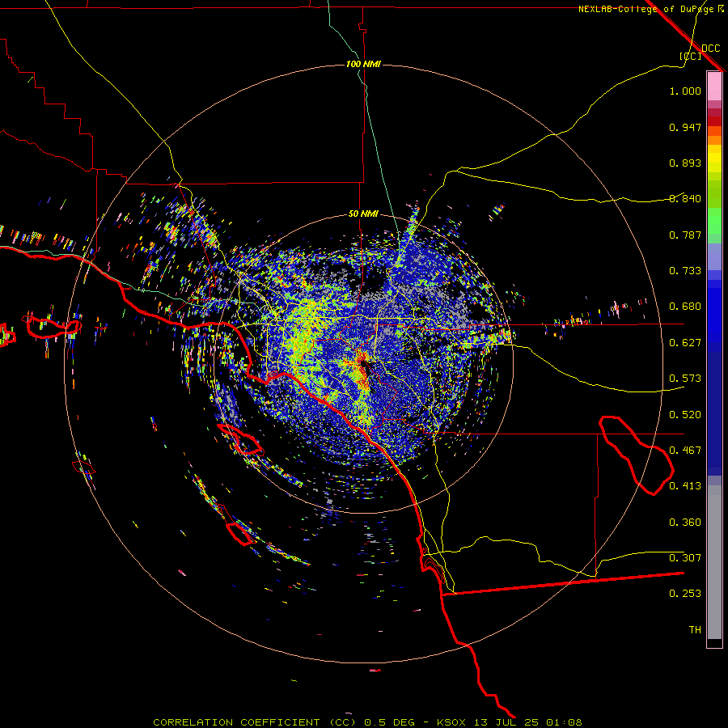This screenshot has height=728, width=728.
Task: Click the [CC] label above the color bar
Action: (x=690, y=56)
